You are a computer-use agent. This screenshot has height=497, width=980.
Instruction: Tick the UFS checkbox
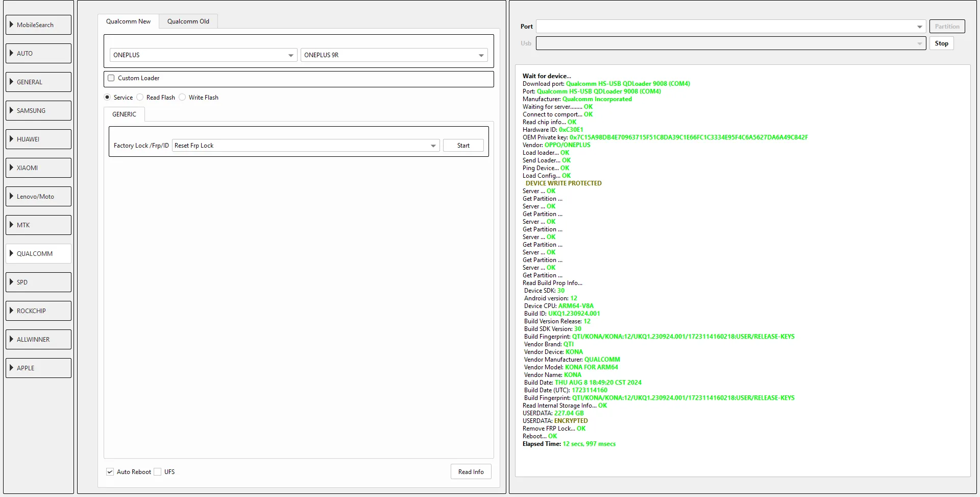coord(158,472)
